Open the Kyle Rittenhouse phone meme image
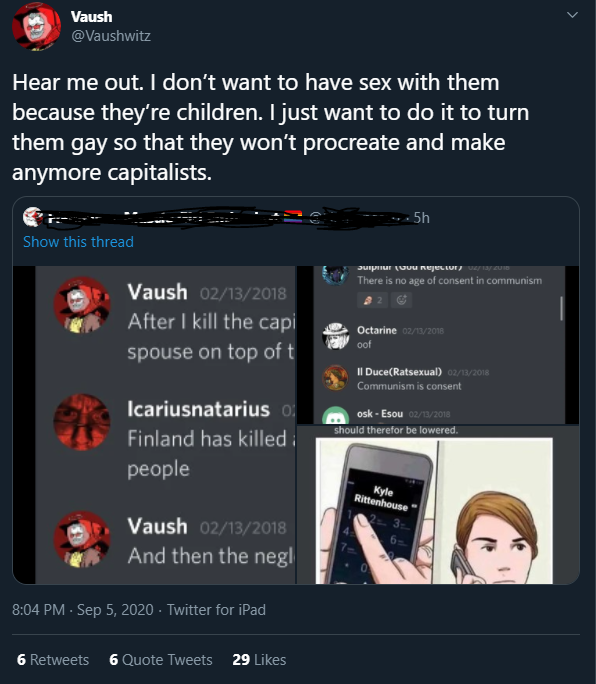The height and width of the screenshot is (684, 596). [x=438, y=505]
